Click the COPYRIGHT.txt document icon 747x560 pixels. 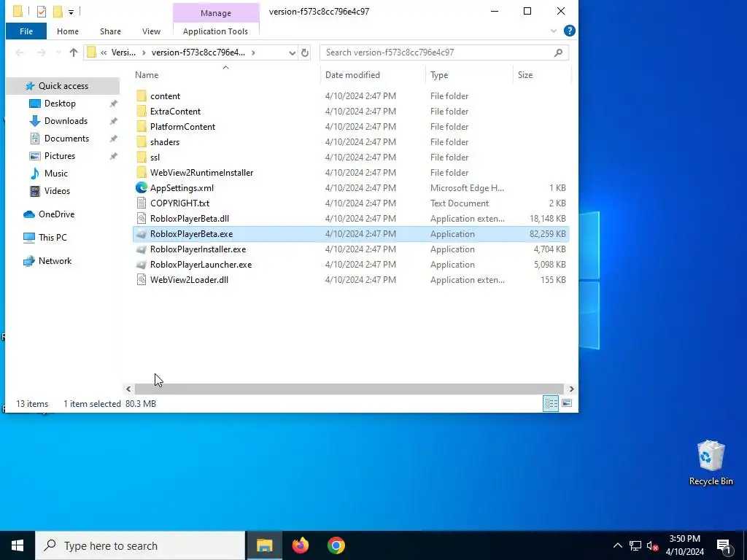point(142,203)
